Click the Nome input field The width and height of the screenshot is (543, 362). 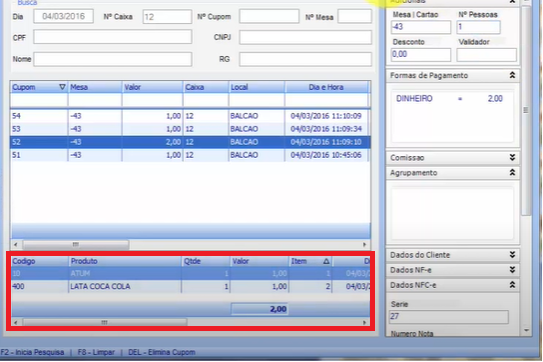pos(113,59)
